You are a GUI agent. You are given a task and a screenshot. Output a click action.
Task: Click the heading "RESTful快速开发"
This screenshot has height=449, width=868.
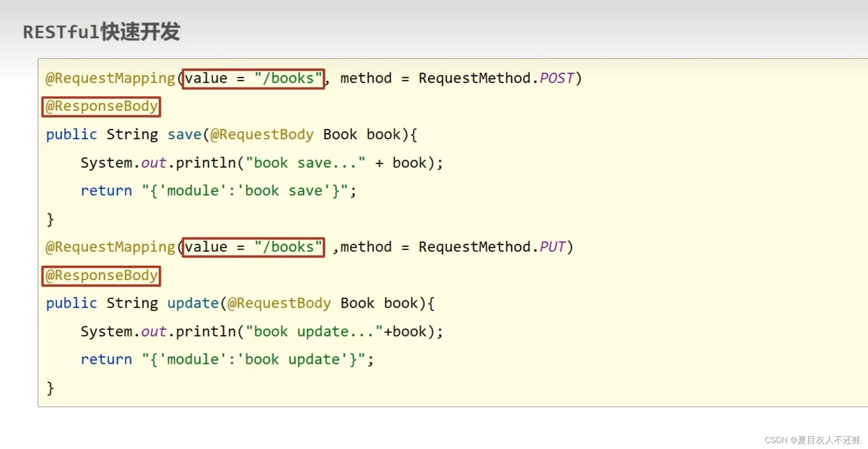[102, 32]
